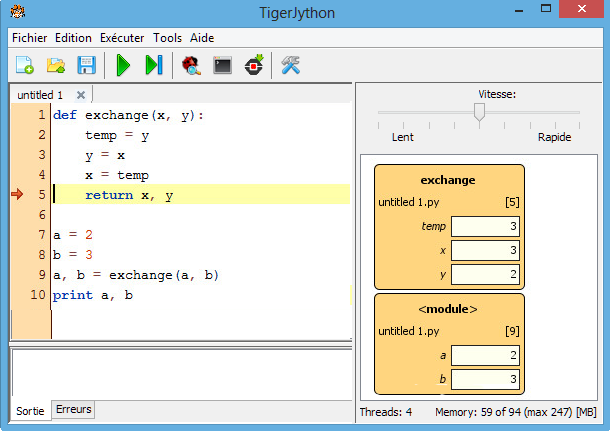The image size is (610, 431).
Task: Click the red arrow marker at line 5
Action: click(17, 194)
